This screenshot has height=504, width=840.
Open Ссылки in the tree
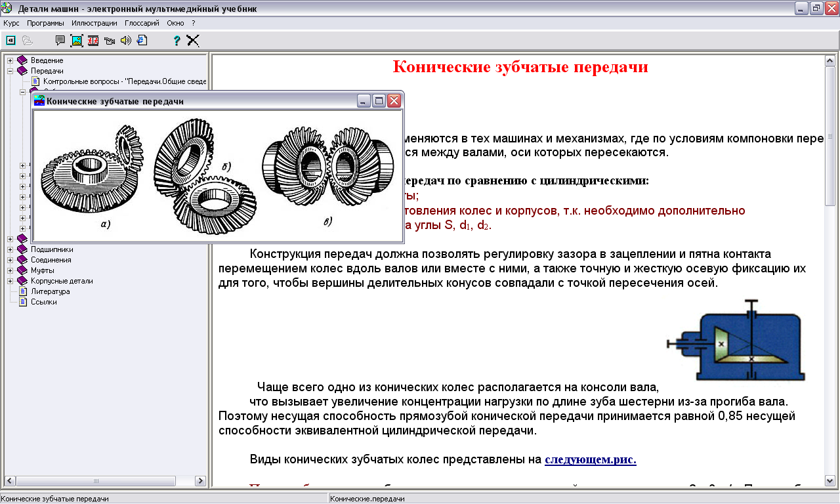tap(43, 302)
